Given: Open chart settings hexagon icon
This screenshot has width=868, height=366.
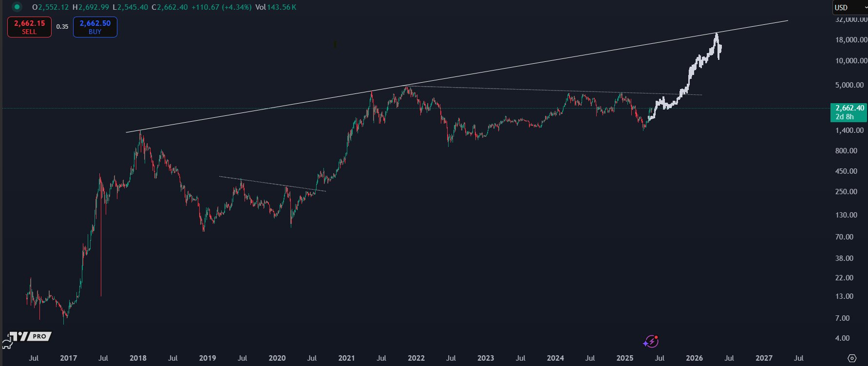Looking at the screenshot, I should (x=852, y=358).
